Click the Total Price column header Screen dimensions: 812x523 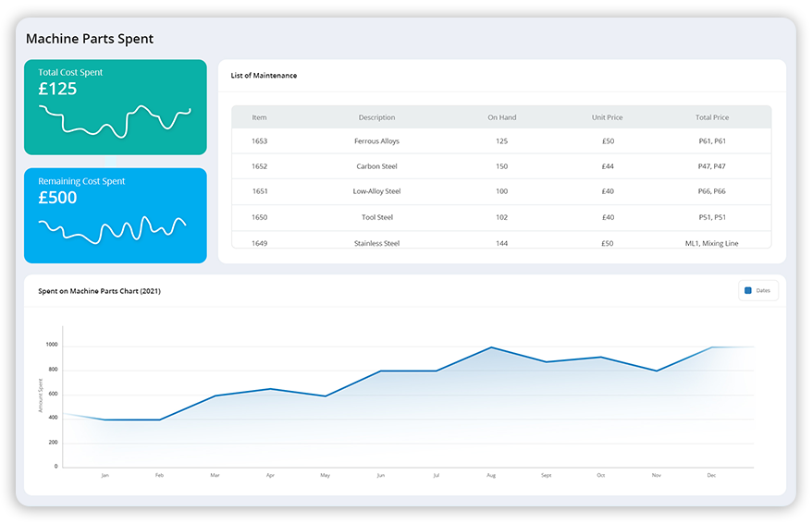pos(711,117)
